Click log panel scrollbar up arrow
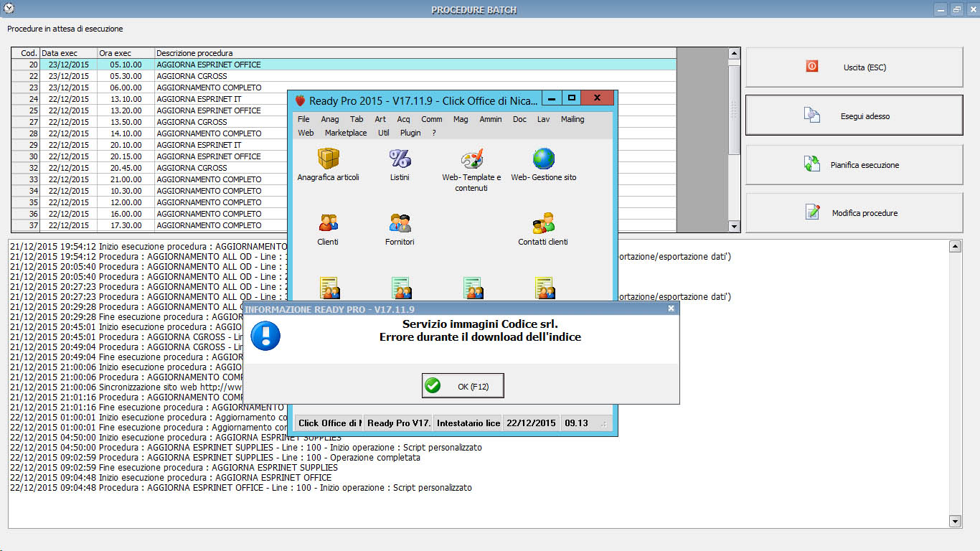This screenshot has height=551, width=980. 955,247
